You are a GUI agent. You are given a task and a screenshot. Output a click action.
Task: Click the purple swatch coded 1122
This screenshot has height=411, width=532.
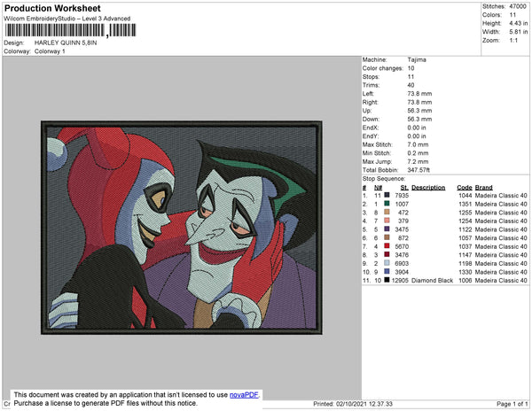pos(386,229)
